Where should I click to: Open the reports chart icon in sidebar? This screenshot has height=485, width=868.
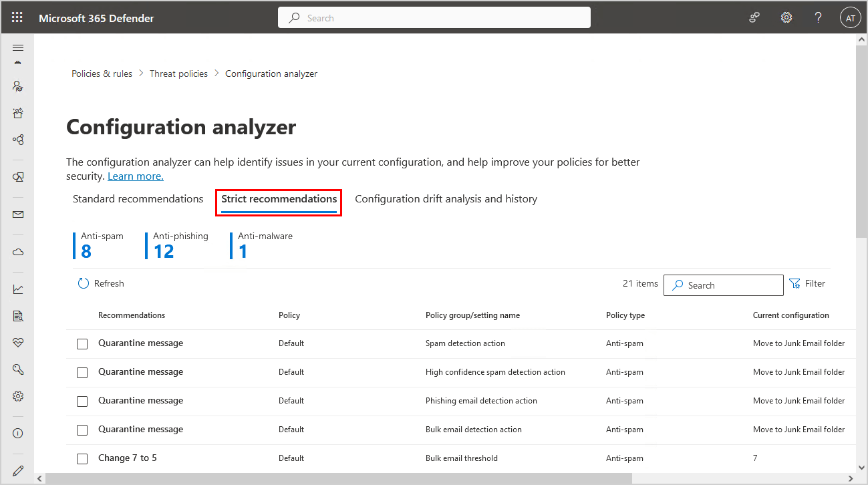(x=18, y=289)
